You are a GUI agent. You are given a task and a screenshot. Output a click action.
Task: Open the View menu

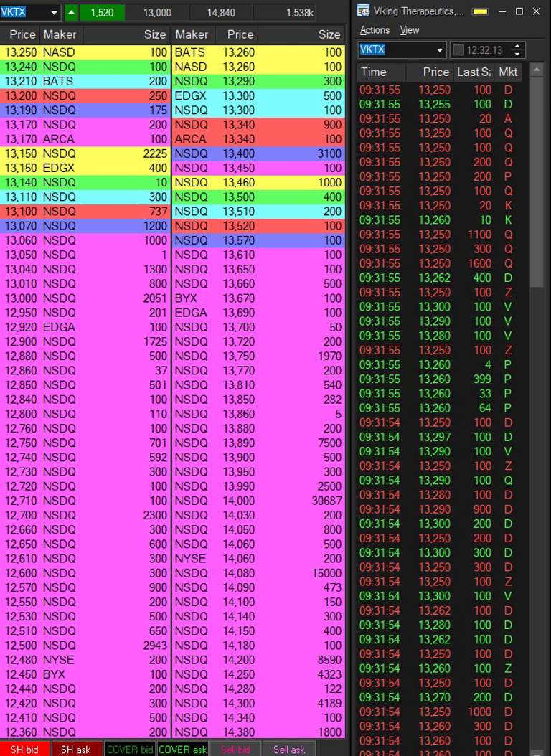409,30
